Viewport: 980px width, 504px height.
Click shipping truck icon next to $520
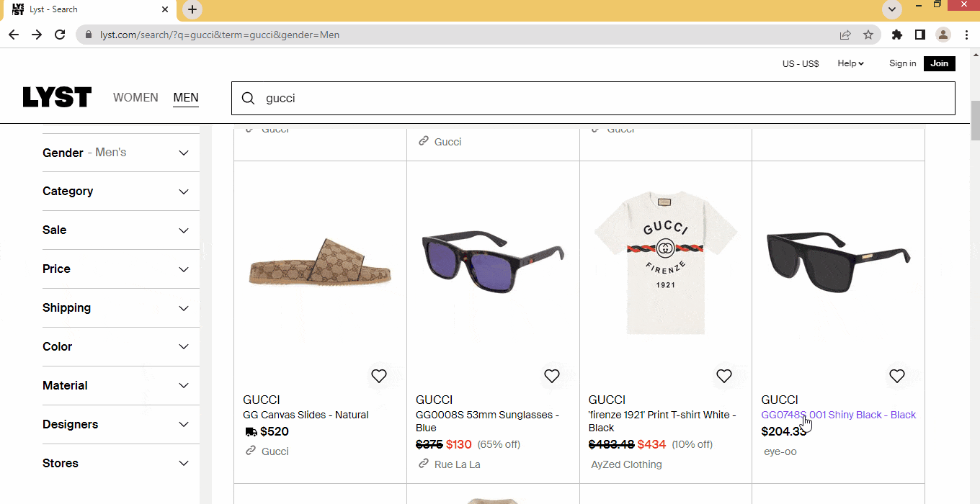click(251, 432)
